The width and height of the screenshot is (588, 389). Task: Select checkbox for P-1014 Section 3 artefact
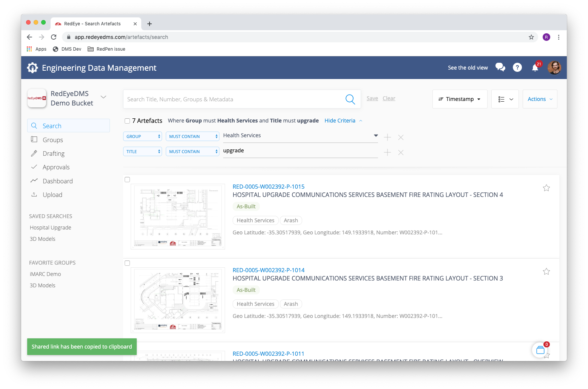[x=127, y=263]
